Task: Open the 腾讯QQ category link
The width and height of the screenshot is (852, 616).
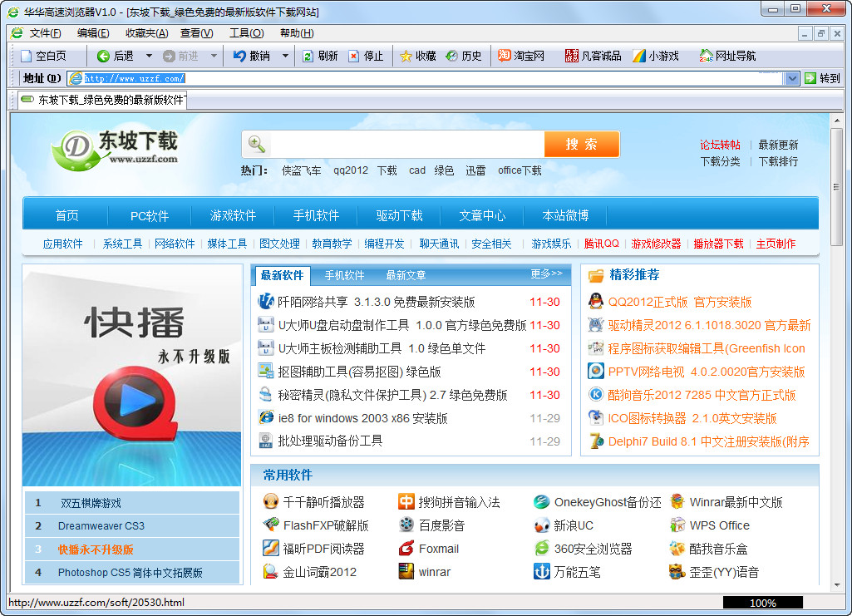Action: click(x=602, y=244)
